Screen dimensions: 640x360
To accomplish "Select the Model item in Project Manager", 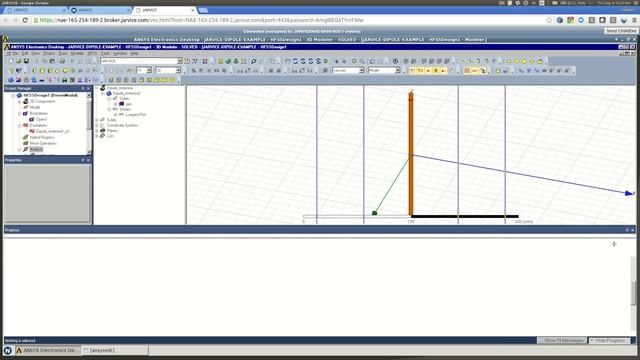I will (x=35, y=107).
